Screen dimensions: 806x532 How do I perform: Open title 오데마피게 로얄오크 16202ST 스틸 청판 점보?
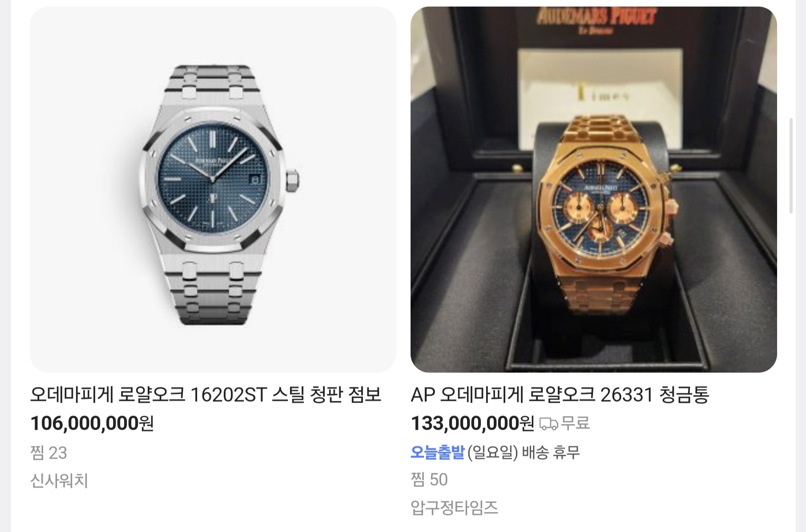tap(206, 395)
